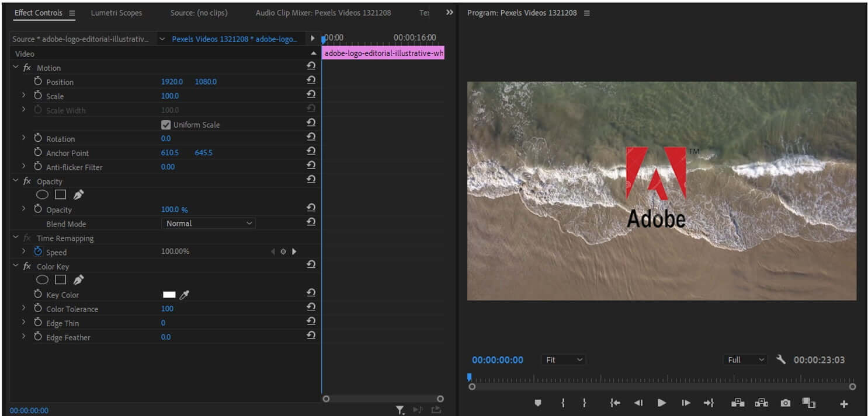This screenshot has height=416, width=868.
Task: Select the Export Frame camera icon
Action: point(785,403)
